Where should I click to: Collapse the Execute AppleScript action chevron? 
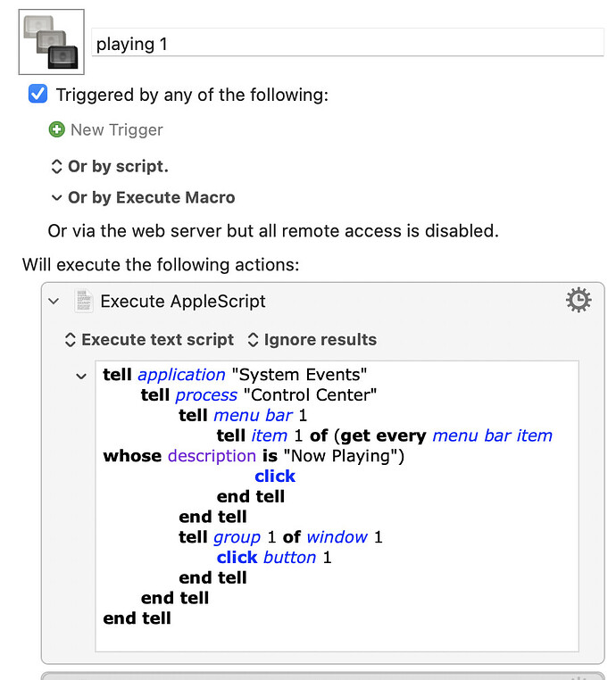(x=54, y=301)
